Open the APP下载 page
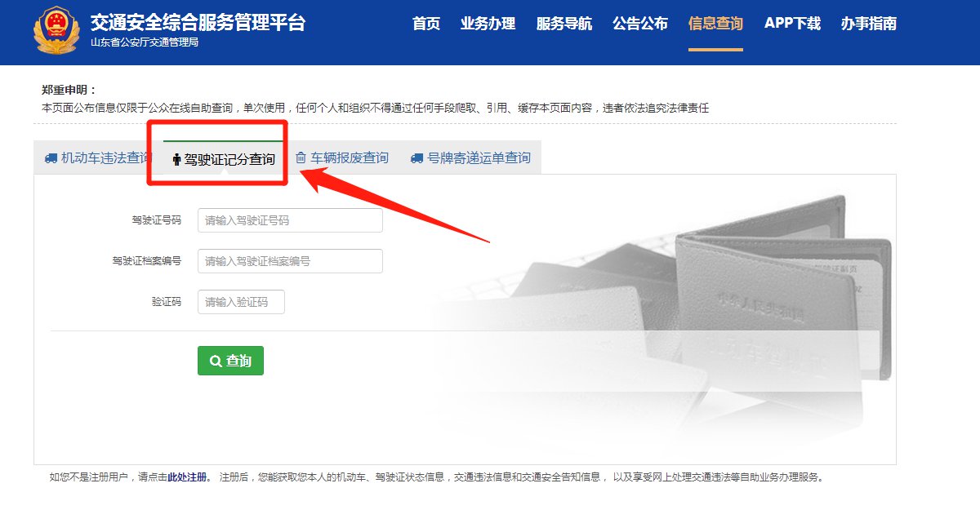This screenshot has width=980, height=510. [792, 24]
